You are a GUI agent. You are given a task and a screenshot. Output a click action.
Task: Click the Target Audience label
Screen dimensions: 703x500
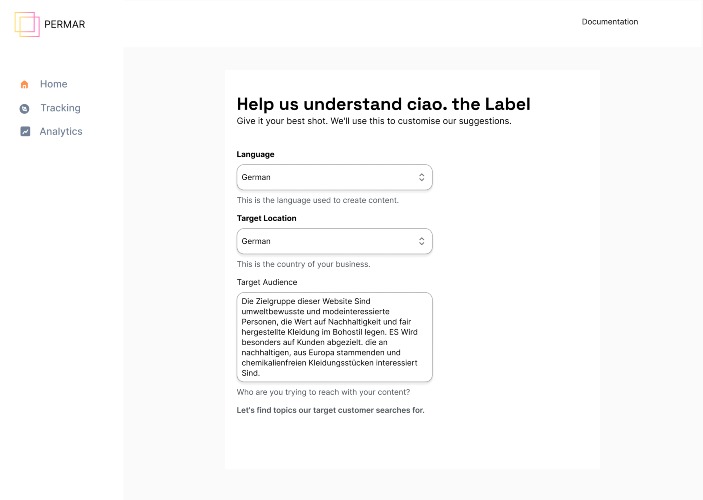click(x=267, y=282)
